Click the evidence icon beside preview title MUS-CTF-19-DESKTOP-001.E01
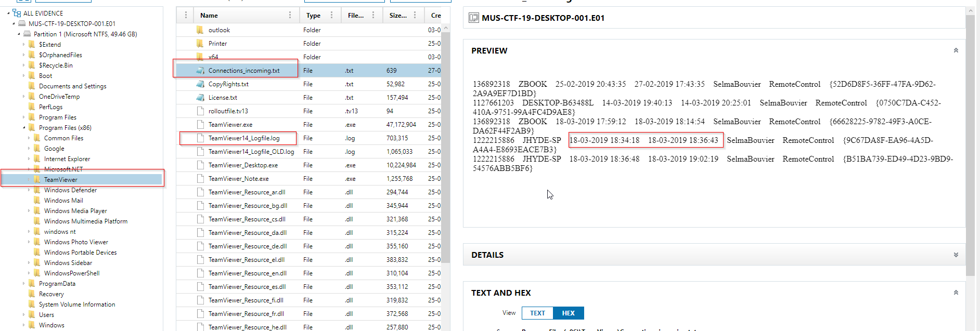 point(473,18)
